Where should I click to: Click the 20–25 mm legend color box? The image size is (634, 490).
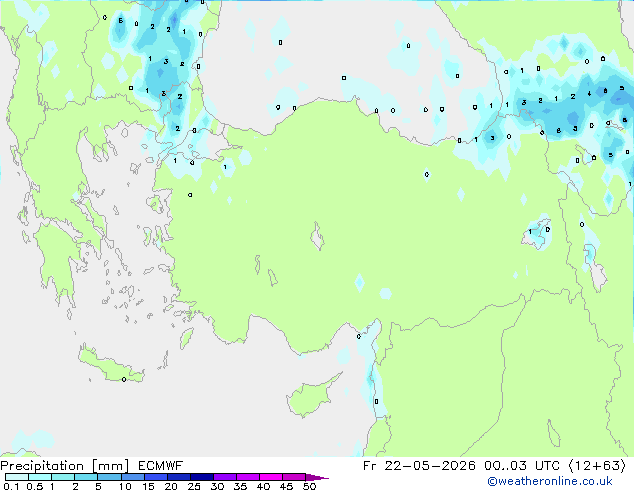(178, 477)
